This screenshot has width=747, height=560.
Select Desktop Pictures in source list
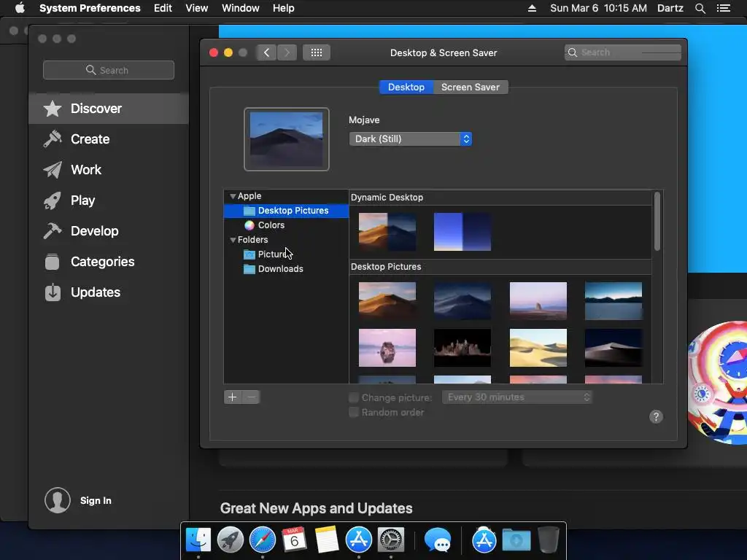(286, 211)
